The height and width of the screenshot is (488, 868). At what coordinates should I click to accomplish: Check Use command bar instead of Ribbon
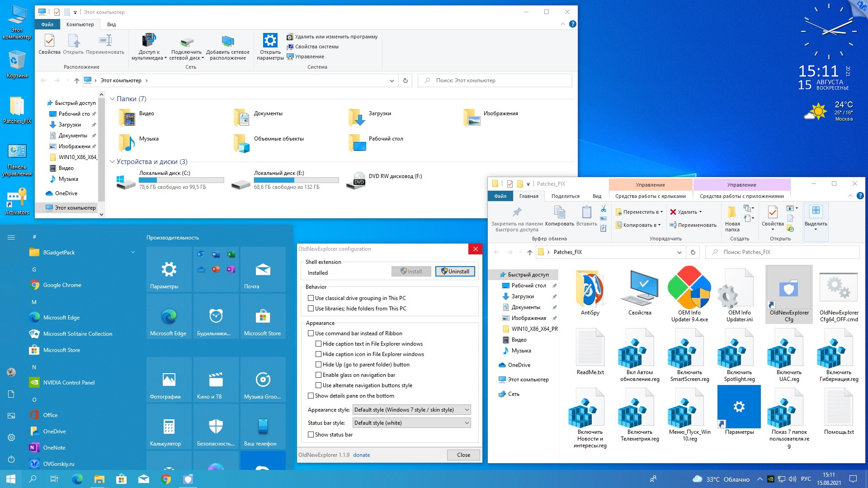311,333
